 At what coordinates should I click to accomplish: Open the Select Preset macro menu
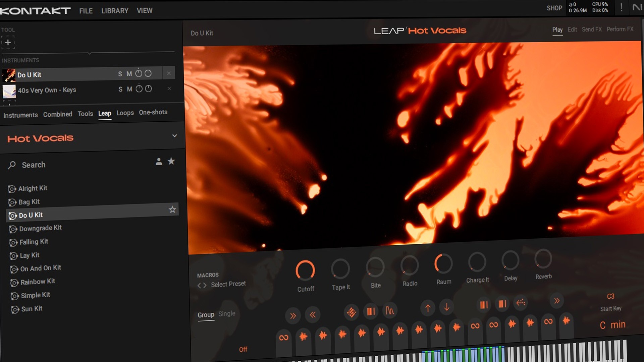[228, 284]
